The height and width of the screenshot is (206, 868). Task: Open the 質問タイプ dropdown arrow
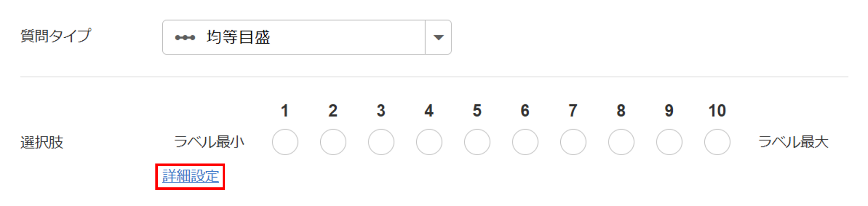[438, 38]
